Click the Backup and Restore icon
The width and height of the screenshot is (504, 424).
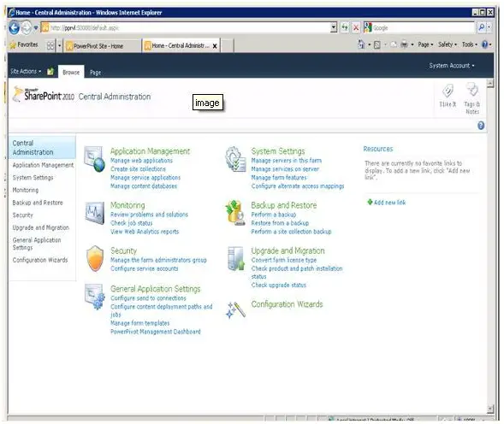pyautogui.click(x=235, y=212)
